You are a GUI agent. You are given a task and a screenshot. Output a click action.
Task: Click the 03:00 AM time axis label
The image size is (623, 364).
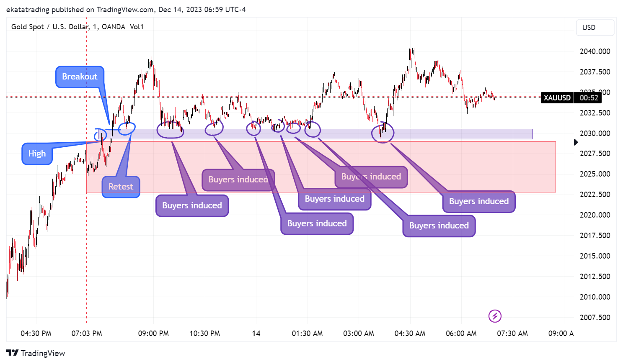[x=359, y=333]
